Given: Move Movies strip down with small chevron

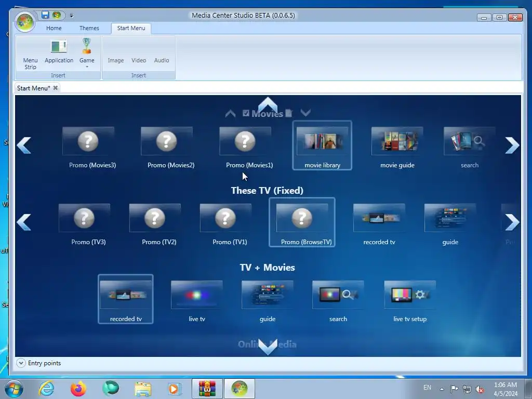Looking at the screenshot, I should pyautogui.click(x=305, y=113).
